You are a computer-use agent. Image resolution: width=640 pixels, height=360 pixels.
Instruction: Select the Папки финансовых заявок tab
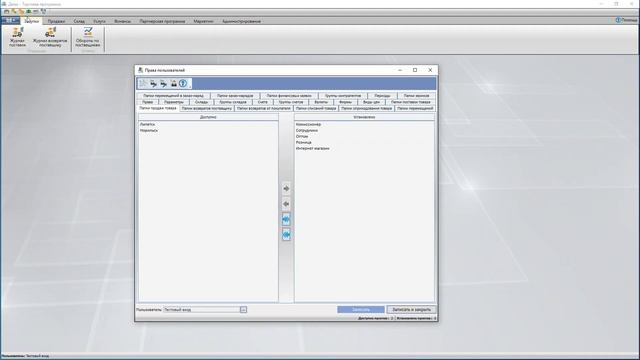(289, 96)
